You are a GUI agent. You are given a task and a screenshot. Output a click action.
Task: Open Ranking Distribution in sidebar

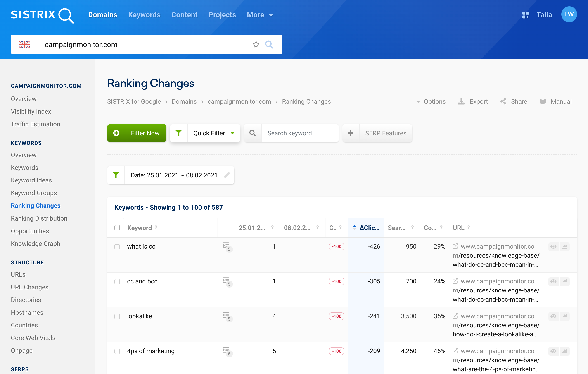(x=39, y=218)
